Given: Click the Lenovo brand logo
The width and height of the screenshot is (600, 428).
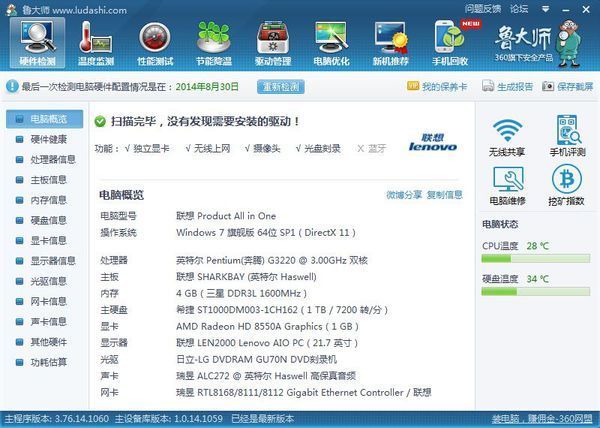Looking at the screenshot, I should 432,142.
